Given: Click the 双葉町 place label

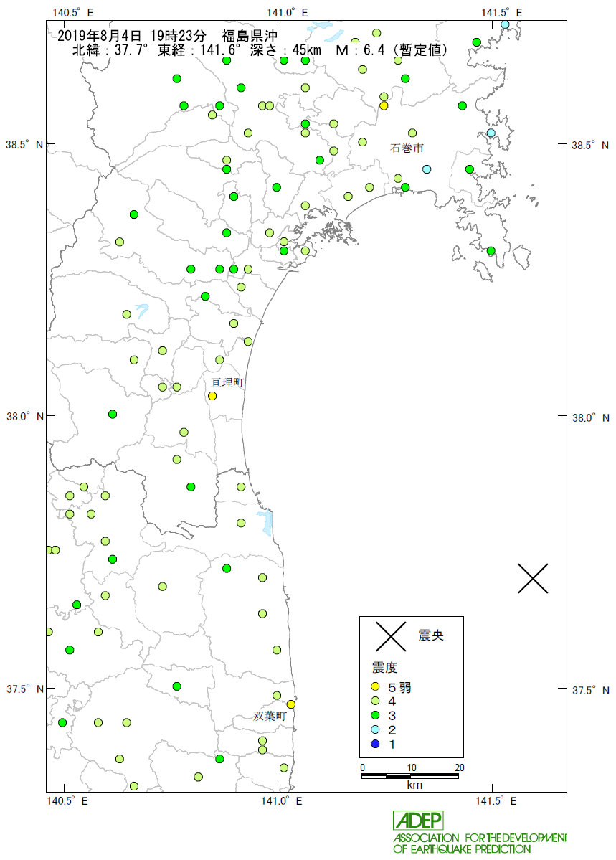Looking at the screenshot, I should 270,716.
